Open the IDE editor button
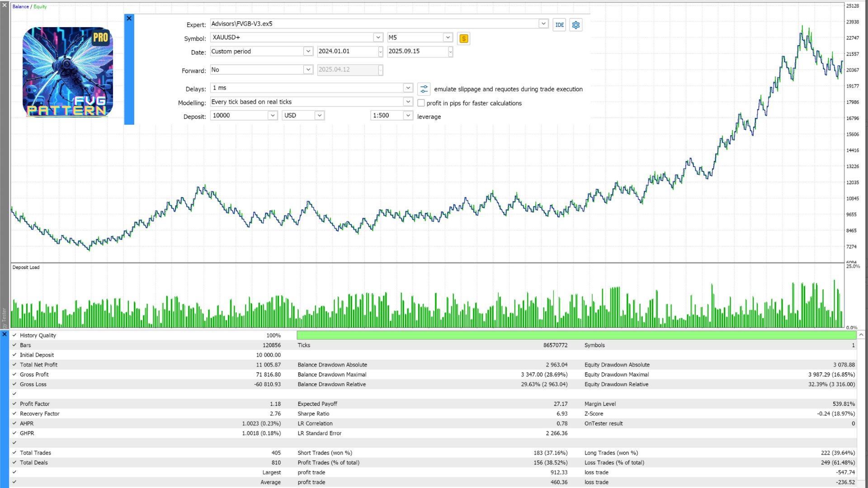The width and height of the screenshot is (868, 488). click(559, 25)
